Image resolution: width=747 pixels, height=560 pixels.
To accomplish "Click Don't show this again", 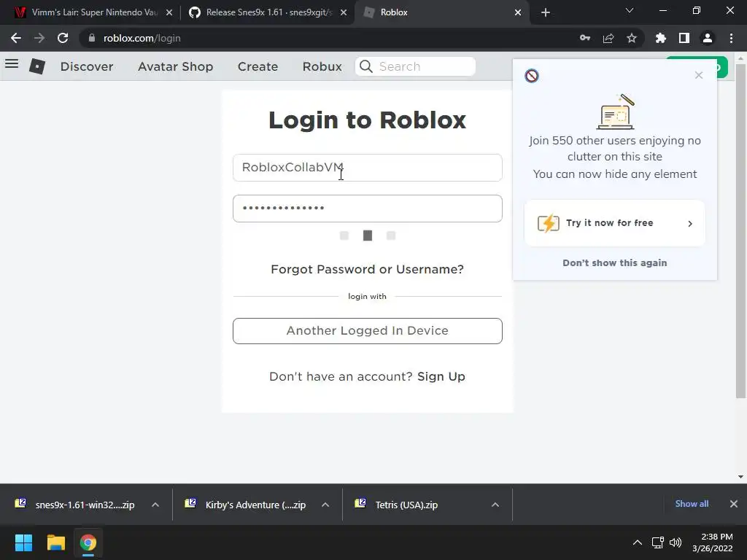I will point(614,262).
